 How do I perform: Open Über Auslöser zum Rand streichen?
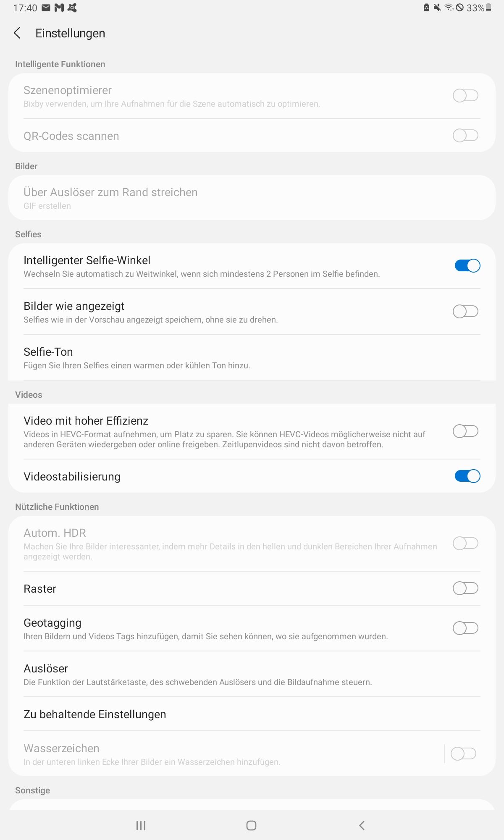tap(252, 198)
